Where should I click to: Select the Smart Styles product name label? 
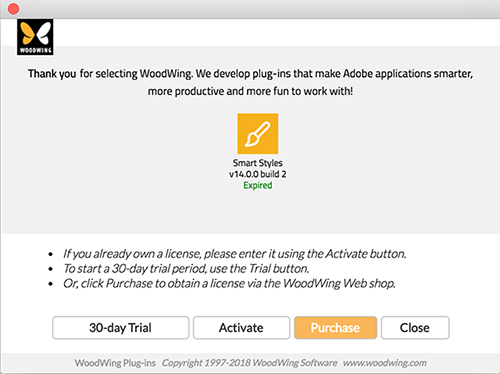[258, 163]
